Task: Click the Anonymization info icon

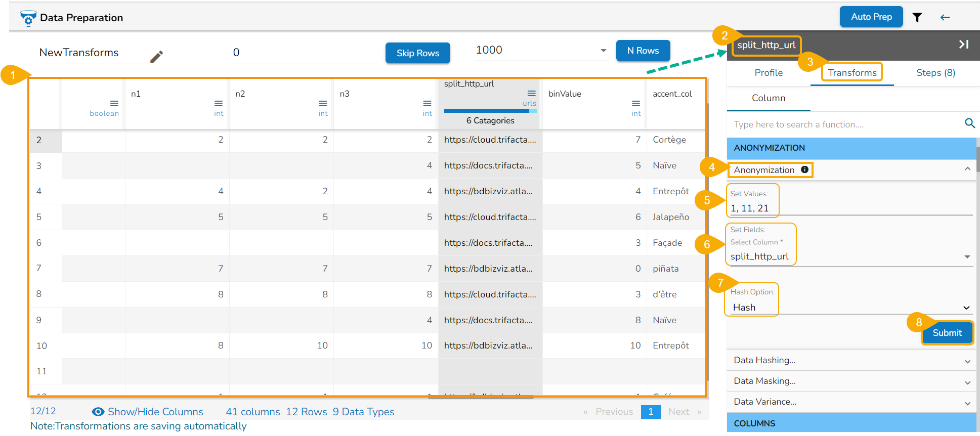Action: click(804, 170)
